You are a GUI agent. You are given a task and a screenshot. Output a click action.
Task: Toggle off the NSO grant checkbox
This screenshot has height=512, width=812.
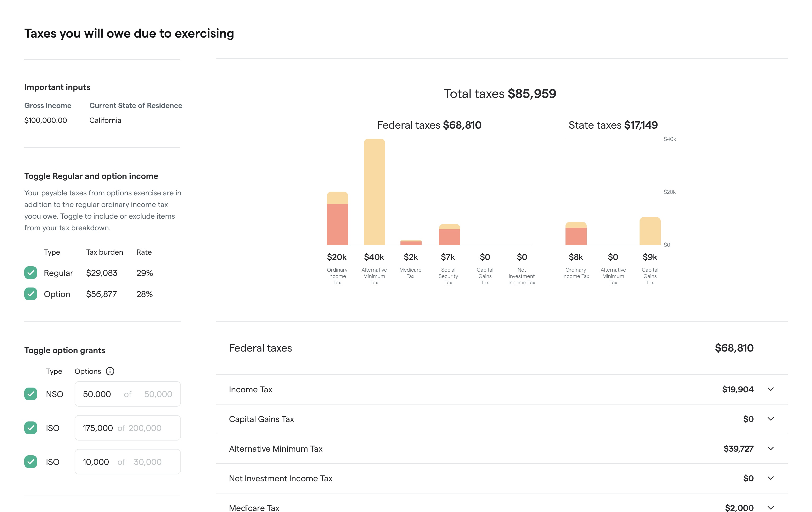pyautogui.click(x=31, y=394)
